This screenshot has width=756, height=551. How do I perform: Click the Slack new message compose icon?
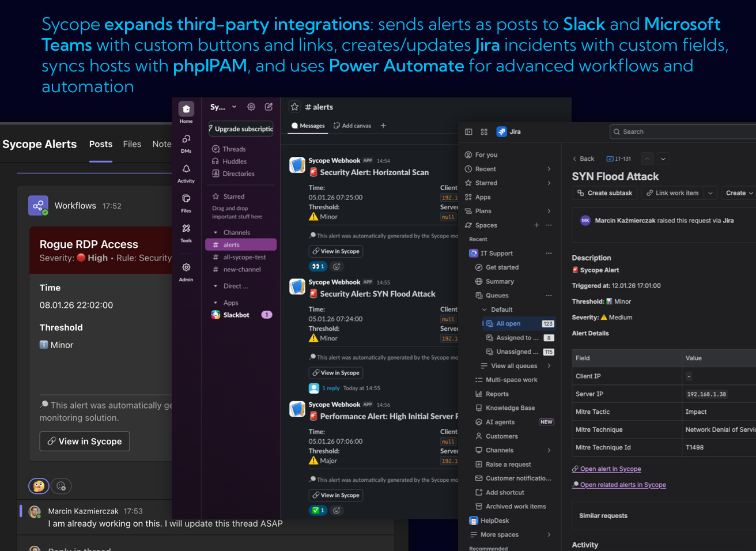click(x=269, y=107)
